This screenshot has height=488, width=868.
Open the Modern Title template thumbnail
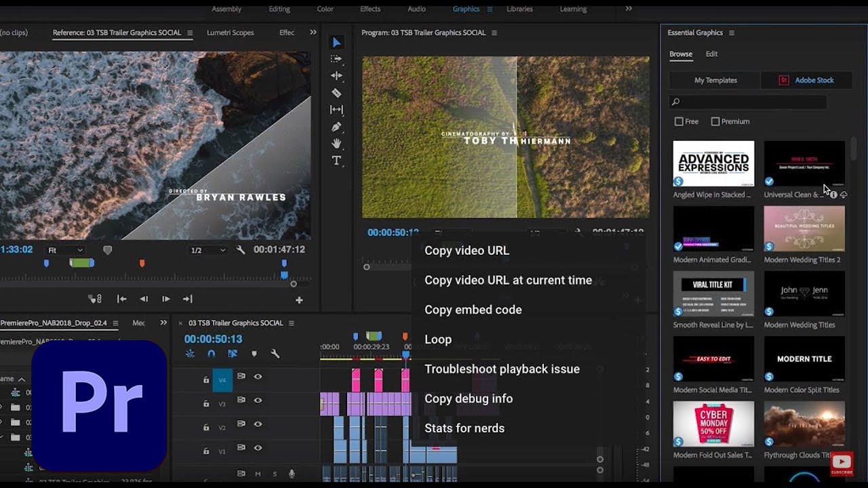[804, 359]
